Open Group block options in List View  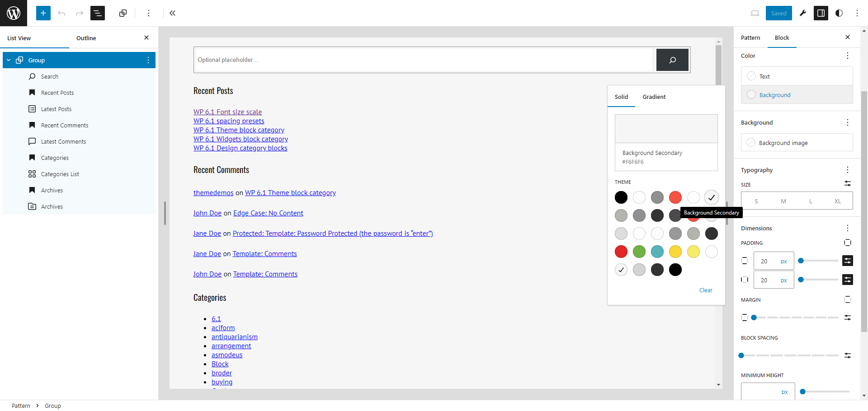[x=148, y=60]
